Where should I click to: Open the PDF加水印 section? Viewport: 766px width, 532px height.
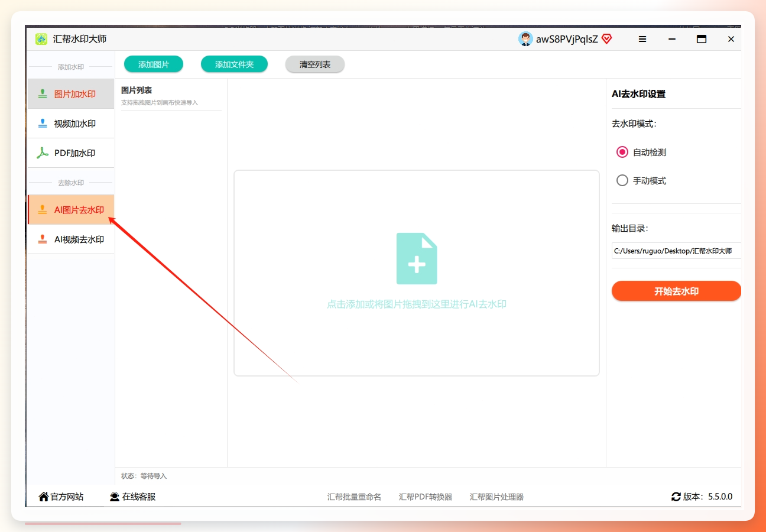point(71,153)
